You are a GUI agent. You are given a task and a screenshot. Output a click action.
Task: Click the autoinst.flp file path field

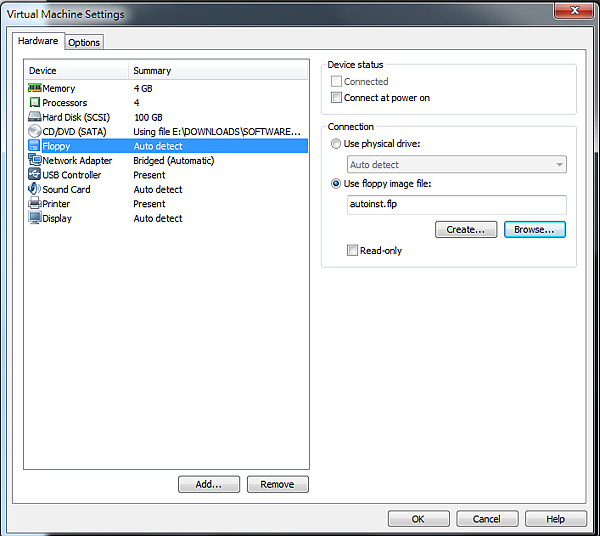pos(457,205)
